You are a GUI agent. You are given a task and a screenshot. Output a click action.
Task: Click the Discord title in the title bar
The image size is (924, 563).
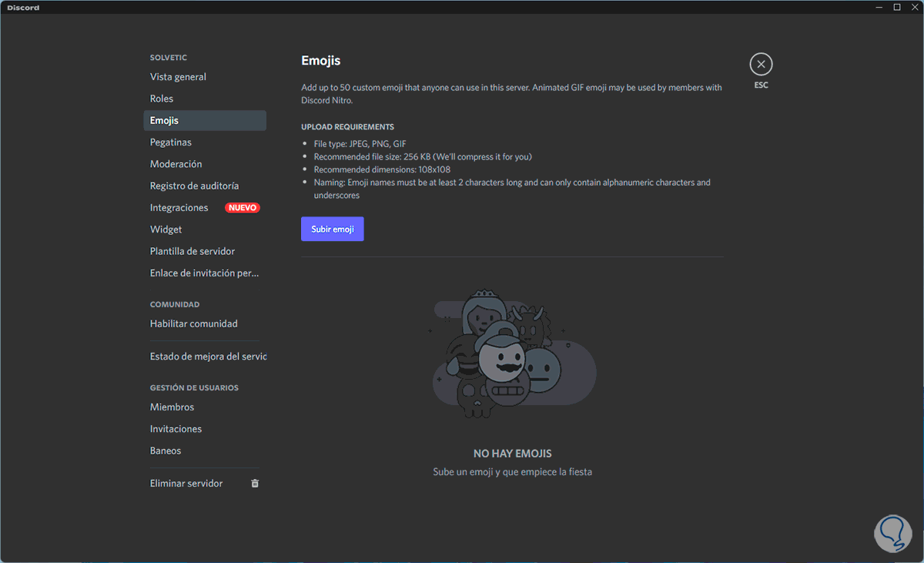pyautogui.click(x=23, y=8)
